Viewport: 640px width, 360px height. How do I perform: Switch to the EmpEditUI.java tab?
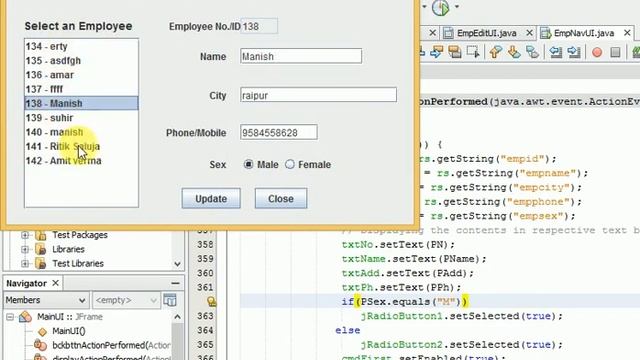click(x=487, y=33)
